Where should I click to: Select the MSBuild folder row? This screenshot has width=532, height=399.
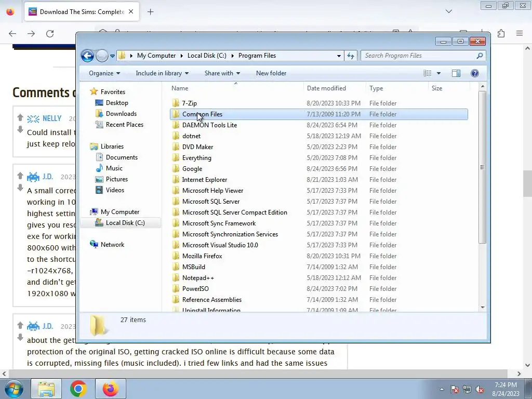point(318,267)
